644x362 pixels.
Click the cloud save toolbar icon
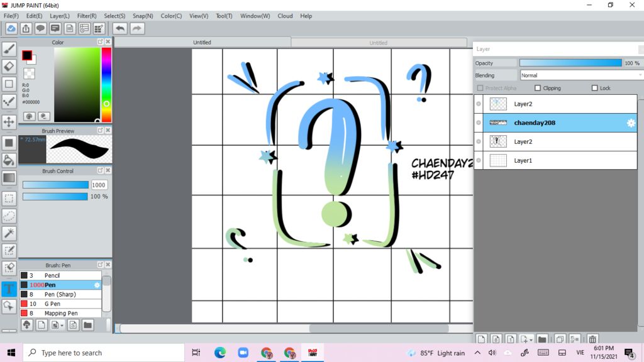click(11, 28)
